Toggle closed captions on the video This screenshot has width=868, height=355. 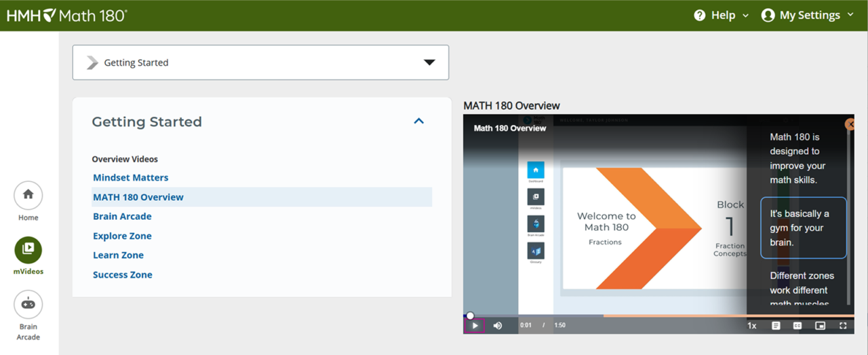click(x=797, y=326)
